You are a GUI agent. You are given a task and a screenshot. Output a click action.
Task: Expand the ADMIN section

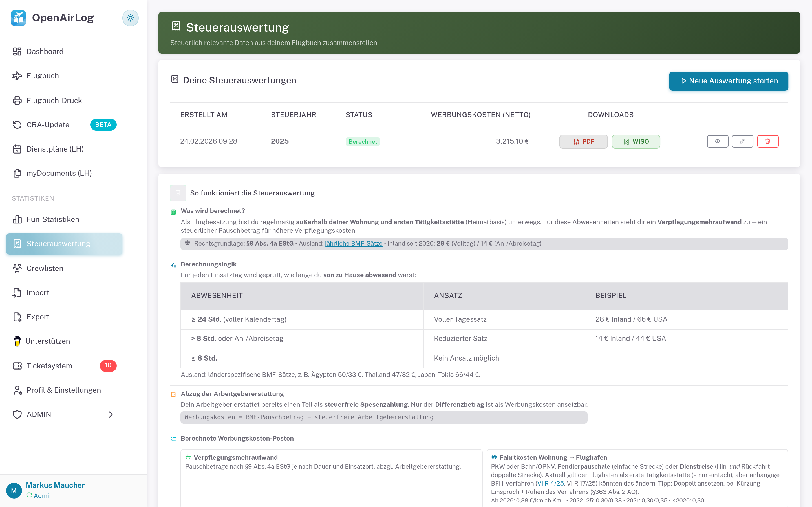[x=111, y=414]
